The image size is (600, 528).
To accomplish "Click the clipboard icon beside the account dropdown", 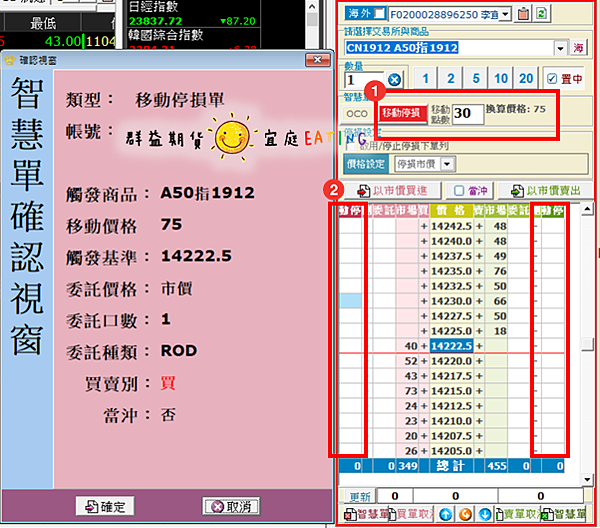I will 523,14.
